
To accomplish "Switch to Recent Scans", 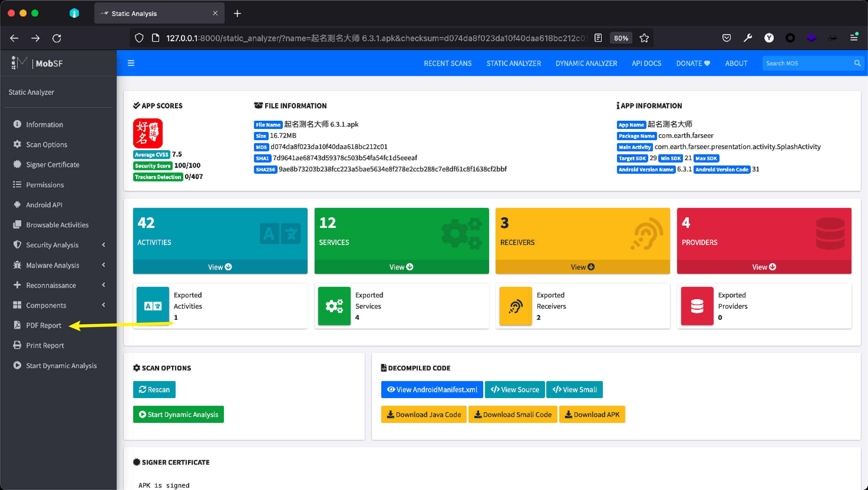I will (x=448, y=63).
